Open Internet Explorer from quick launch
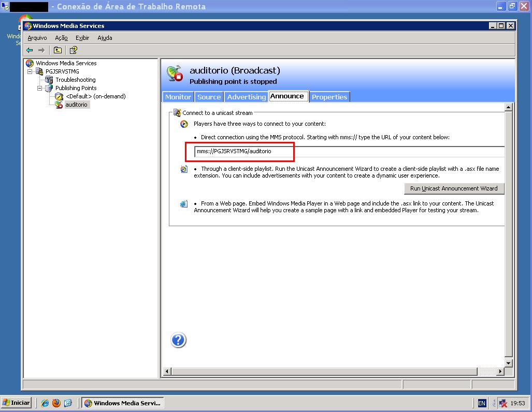The height and width of the screenshot is (412, 532). [45, 403]
